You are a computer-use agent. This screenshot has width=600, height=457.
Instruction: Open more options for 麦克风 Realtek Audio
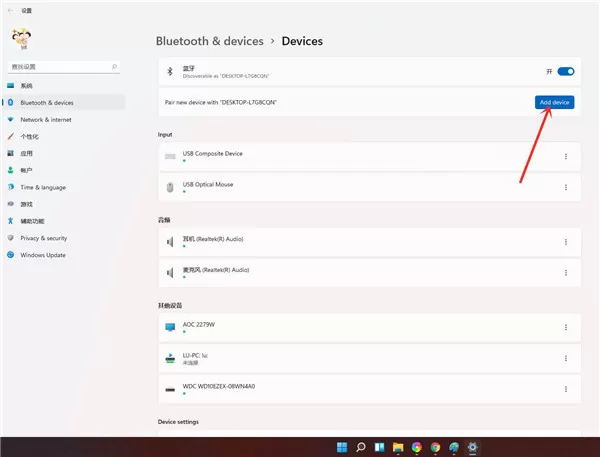pos(566,273)
